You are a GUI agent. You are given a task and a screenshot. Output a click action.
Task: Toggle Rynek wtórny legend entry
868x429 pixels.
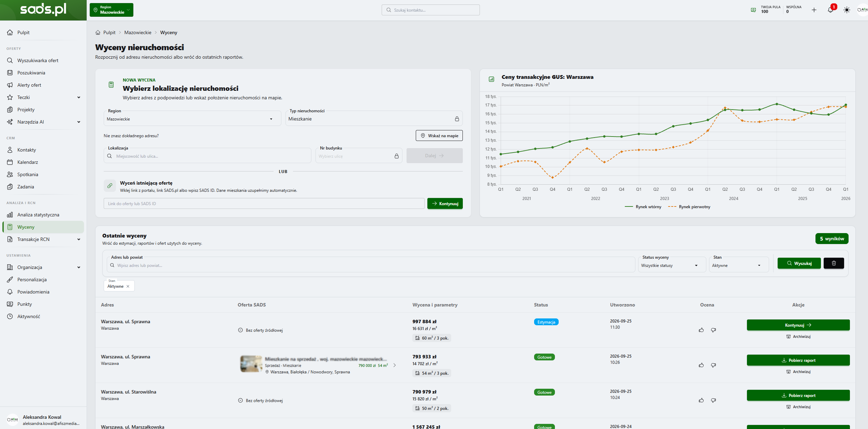(643, 207)
